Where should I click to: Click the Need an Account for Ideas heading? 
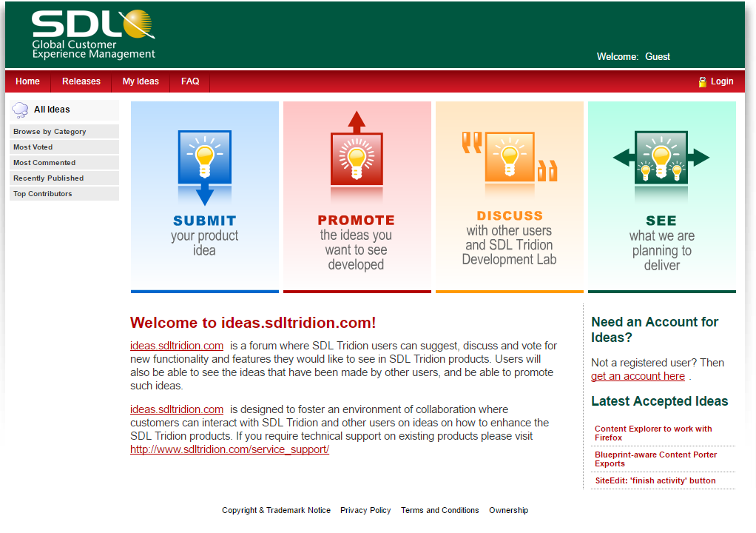655,329
